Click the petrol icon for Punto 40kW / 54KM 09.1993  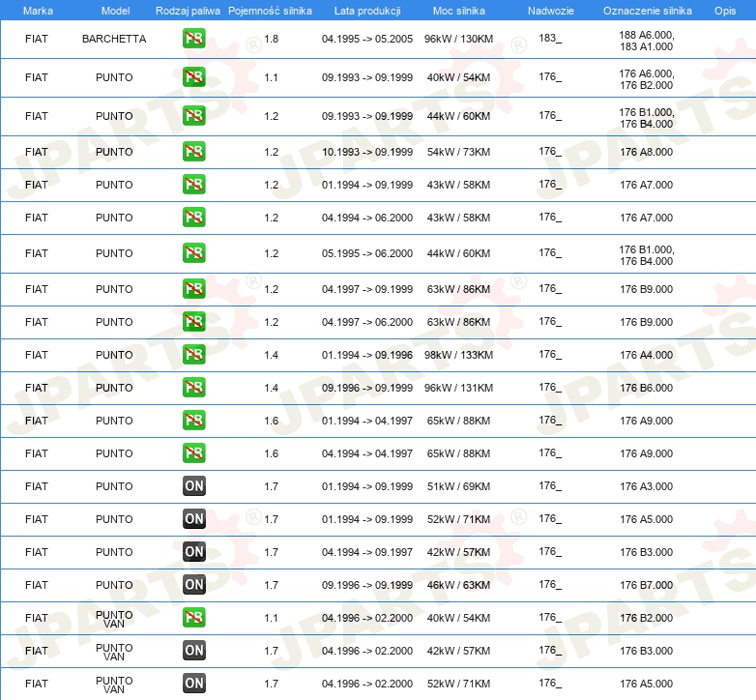tap(194, 77)
